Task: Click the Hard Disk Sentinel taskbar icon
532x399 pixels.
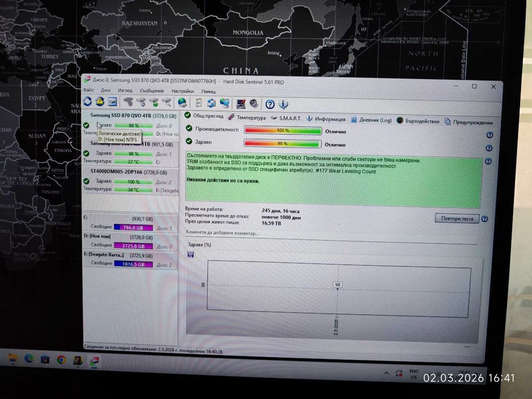Action: [x=94, y=361]
